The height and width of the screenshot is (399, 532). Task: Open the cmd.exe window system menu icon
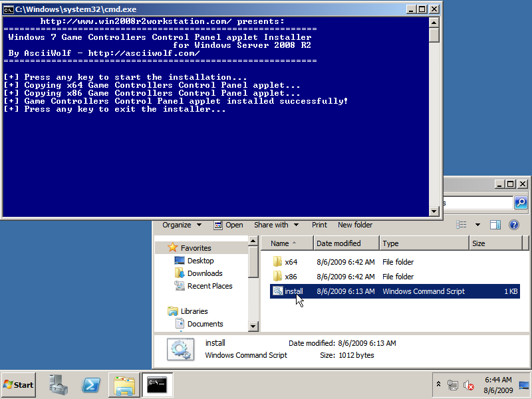(x=8, y=9)
